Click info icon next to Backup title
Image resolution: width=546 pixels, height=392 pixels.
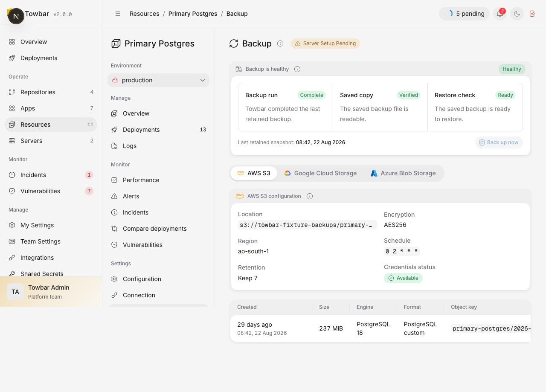280,44
